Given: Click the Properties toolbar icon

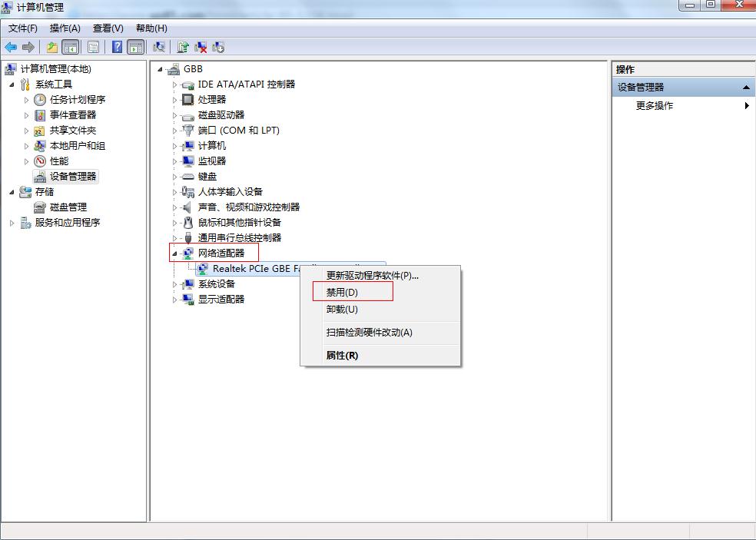Looking at the screenshot, I should (93, 47).
